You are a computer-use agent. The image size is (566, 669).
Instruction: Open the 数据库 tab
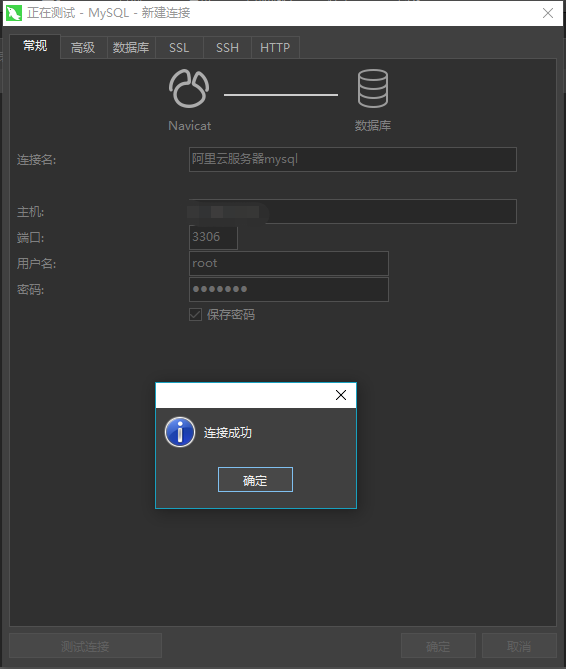[x=131, y=47]
